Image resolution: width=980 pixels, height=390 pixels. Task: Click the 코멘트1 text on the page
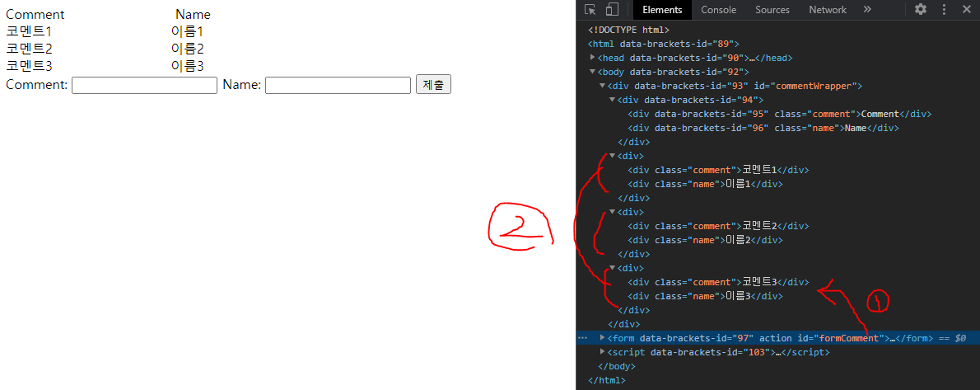30,31
